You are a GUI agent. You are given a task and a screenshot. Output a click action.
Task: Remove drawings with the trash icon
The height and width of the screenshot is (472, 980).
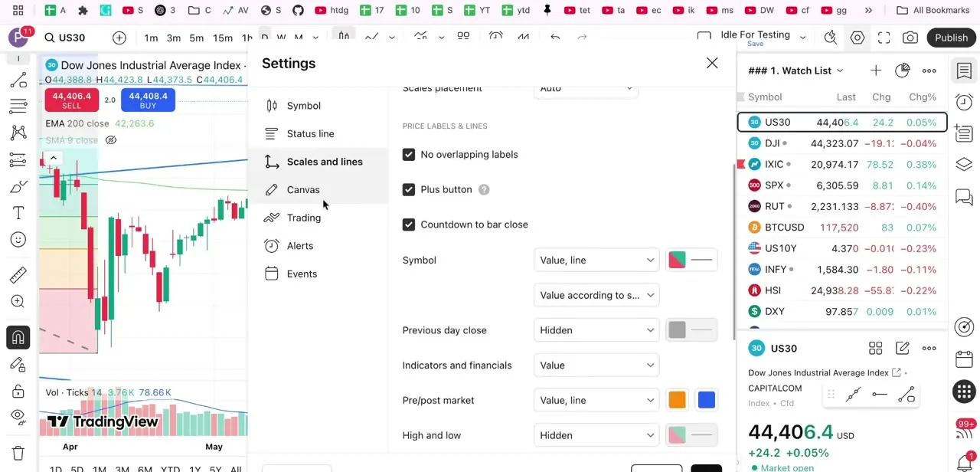coord(18,453)
